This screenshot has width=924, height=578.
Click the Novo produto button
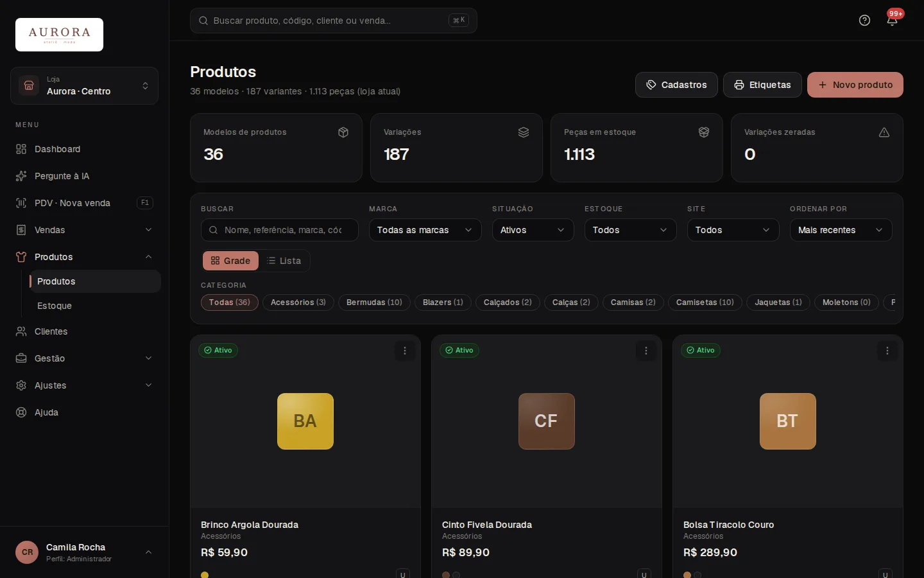coord(855,85)
